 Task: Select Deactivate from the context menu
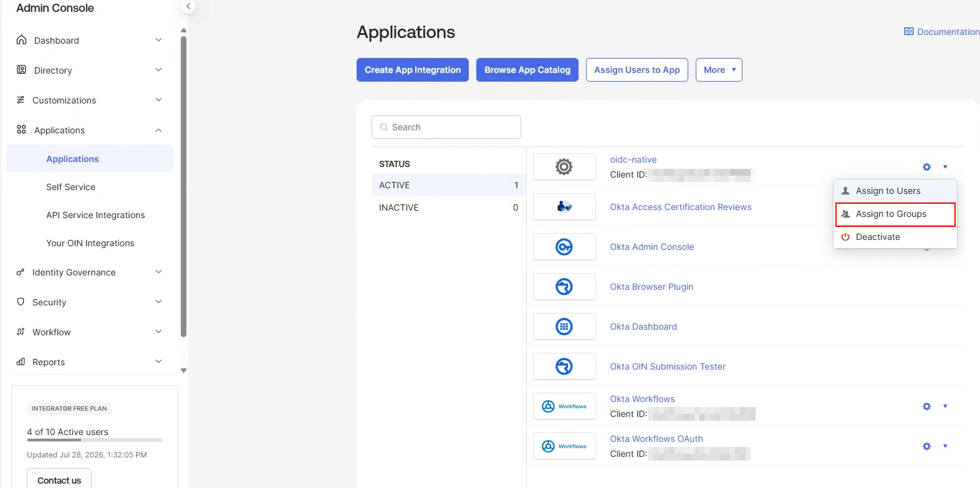click(x=895, y=237)
